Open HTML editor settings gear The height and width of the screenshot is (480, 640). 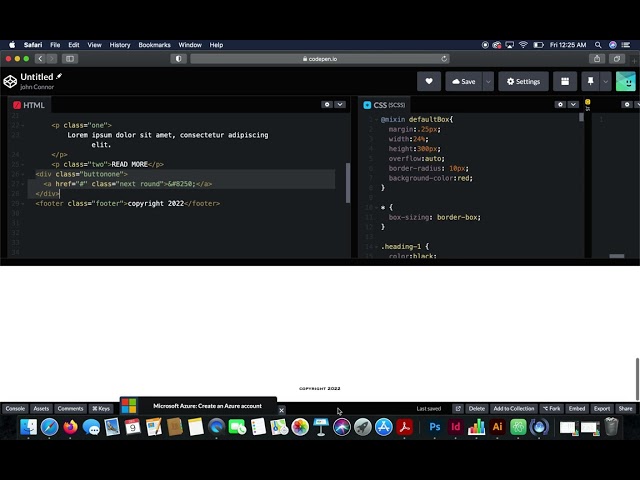coord(327,104)
